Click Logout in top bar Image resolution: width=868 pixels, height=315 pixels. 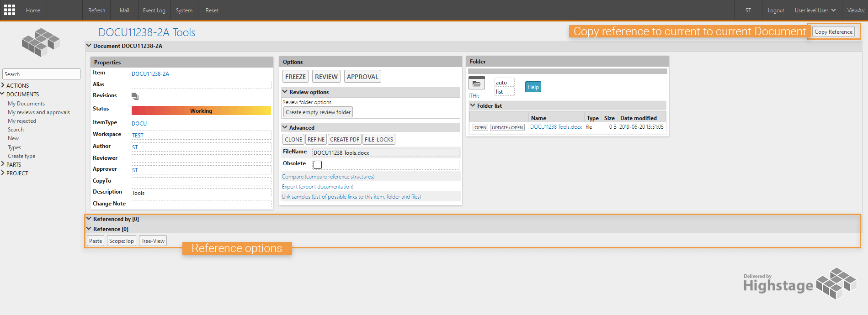click(776, 10)
